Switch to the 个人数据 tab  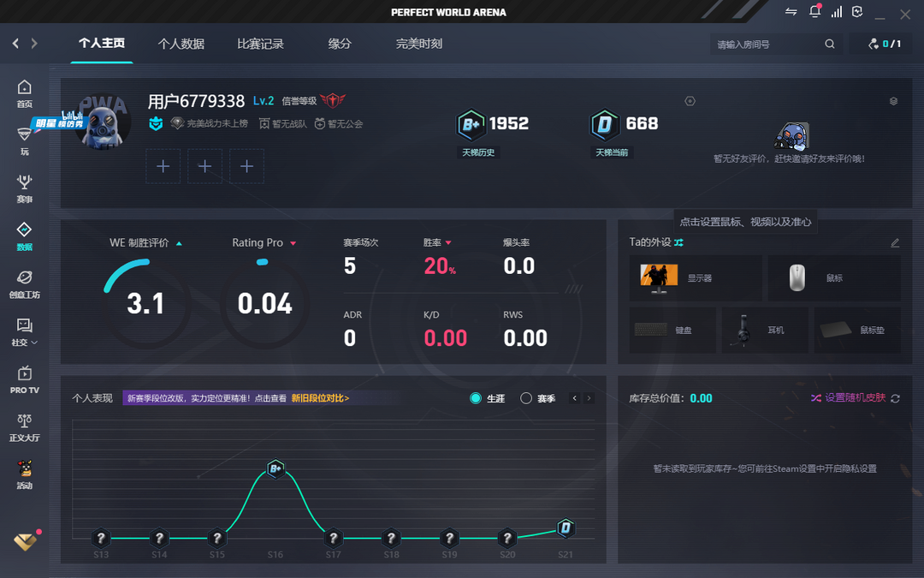click(181, 44)
